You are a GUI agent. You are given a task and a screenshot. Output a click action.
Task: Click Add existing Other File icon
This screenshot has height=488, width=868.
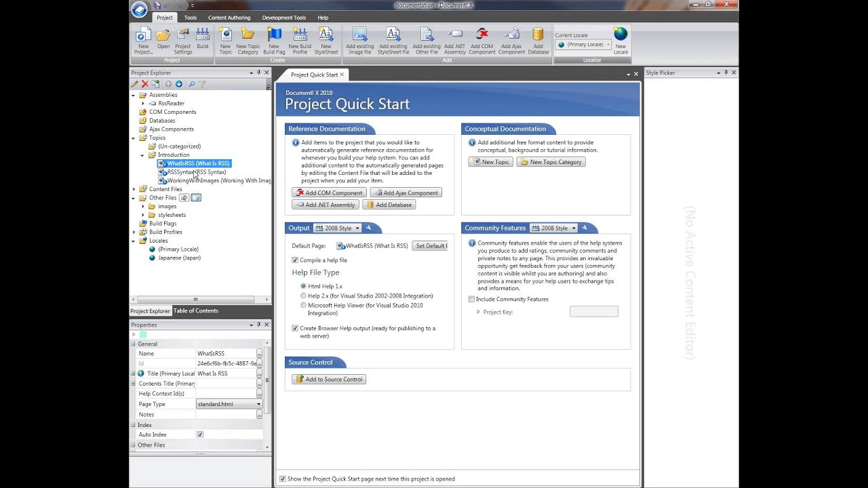click(427, 41)
